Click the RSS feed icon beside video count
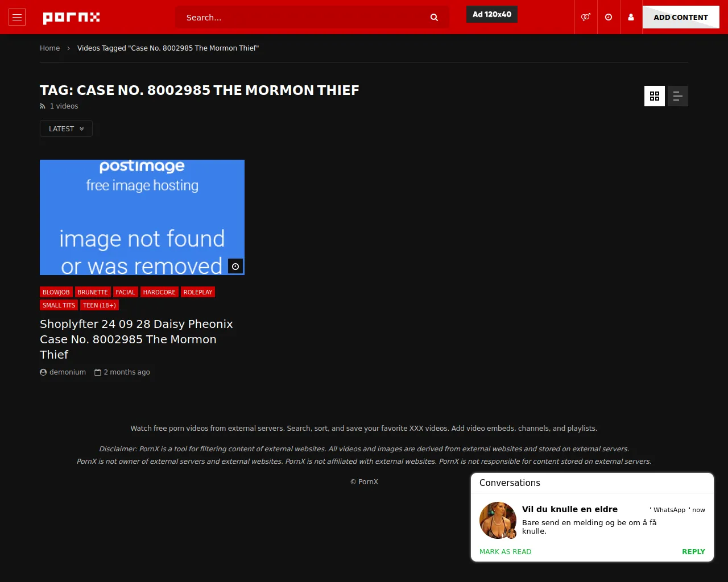 pos(43,106)
